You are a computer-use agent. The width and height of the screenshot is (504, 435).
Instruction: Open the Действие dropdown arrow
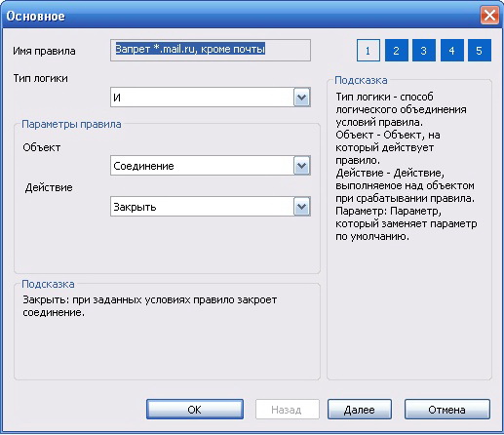click(302, 207)
